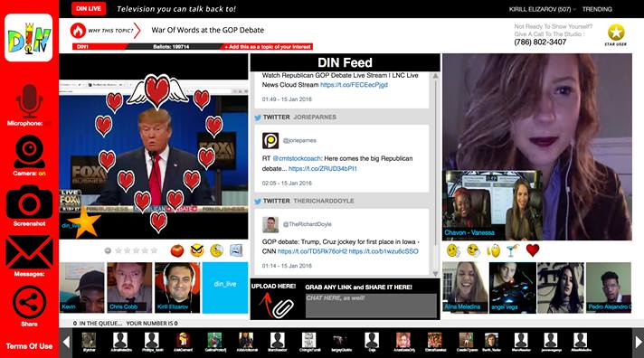
Task: Take a Screenshot with camera icon
Action: pos(29,202)
